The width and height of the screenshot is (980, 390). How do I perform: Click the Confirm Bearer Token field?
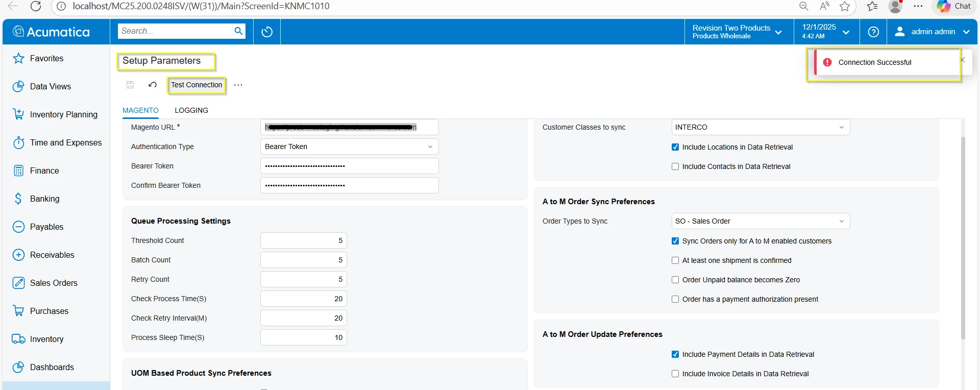[350, 185]
